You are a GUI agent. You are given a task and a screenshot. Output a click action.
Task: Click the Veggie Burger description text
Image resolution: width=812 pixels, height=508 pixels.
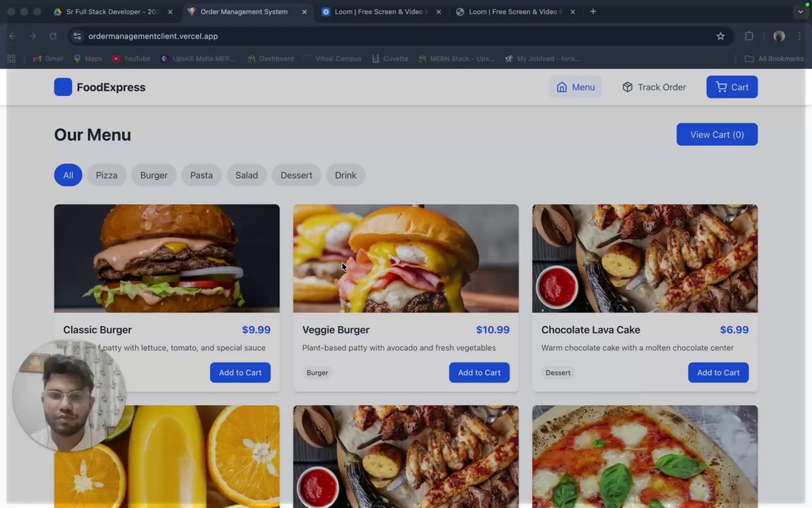[x=399, y=348]
